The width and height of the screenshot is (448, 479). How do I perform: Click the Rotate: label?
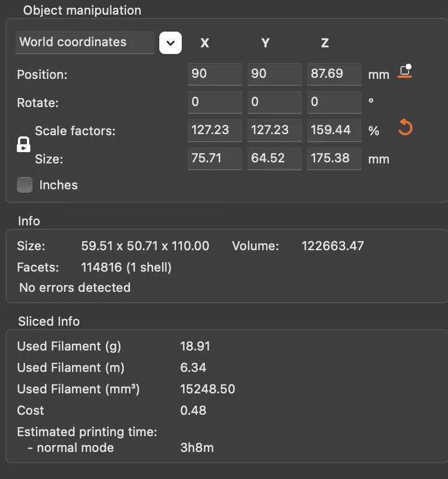(x=38, y=102)
